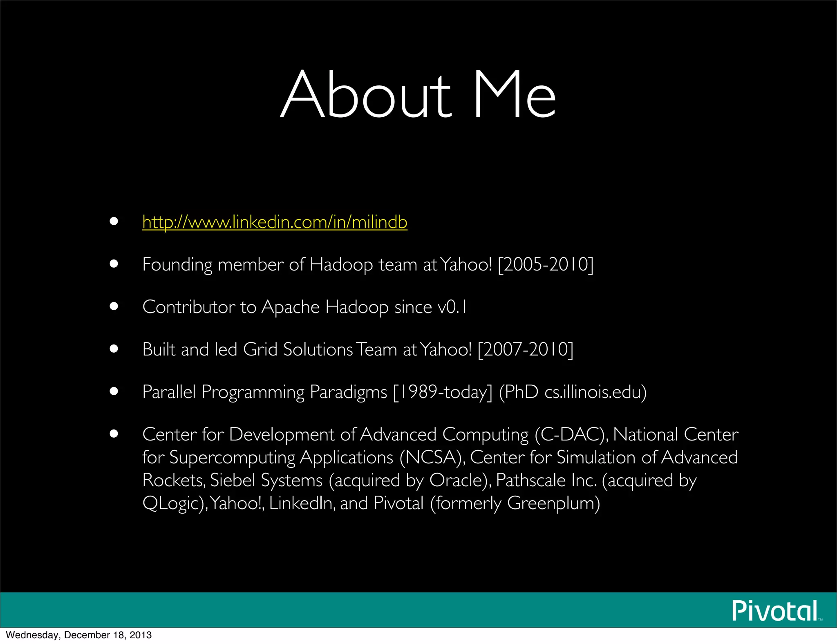
Task: Open the LinkedIn milindb profile link
Action: [275, 222]
